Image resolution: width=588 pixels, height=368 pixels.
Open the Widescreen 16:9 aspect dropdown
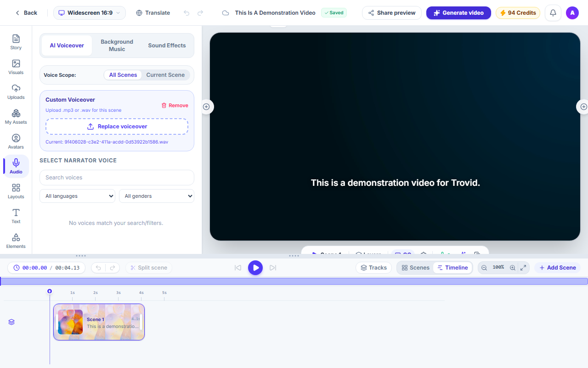click(x=90, y=13)
